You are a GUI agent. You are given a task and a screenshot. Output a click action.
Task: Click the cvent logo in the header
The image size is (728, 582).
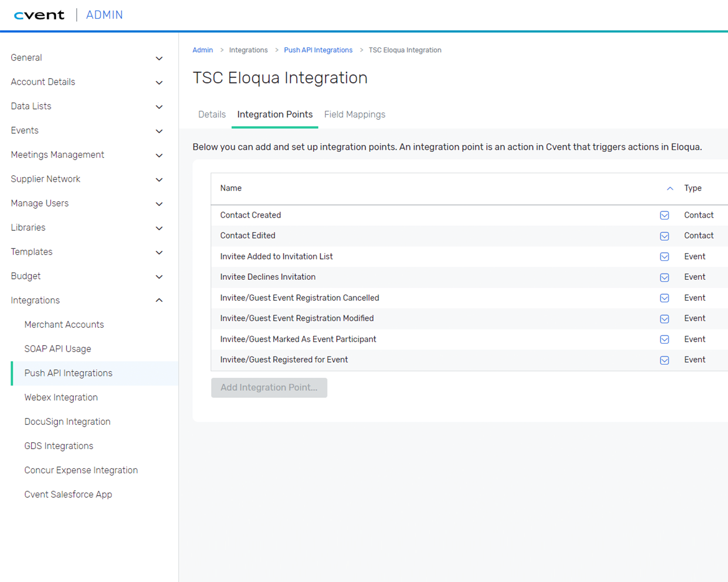tap(39, 15)
